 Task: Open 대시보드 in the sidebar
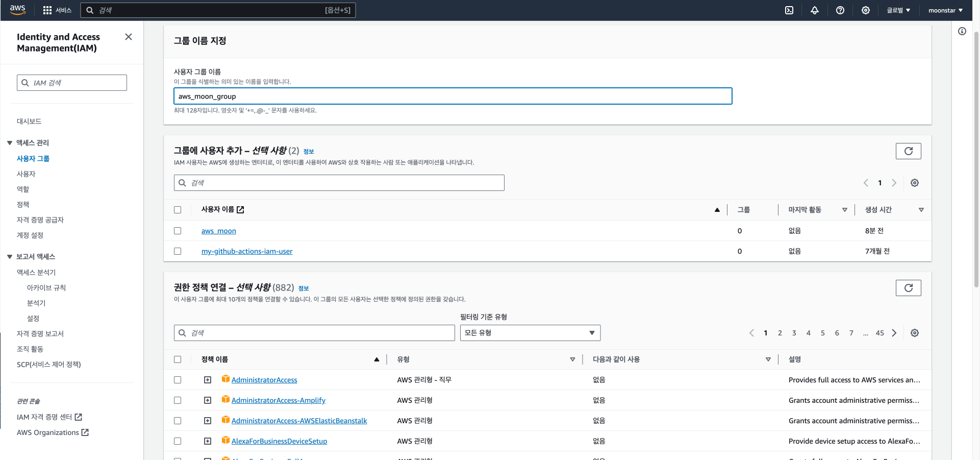coord(29,122)
